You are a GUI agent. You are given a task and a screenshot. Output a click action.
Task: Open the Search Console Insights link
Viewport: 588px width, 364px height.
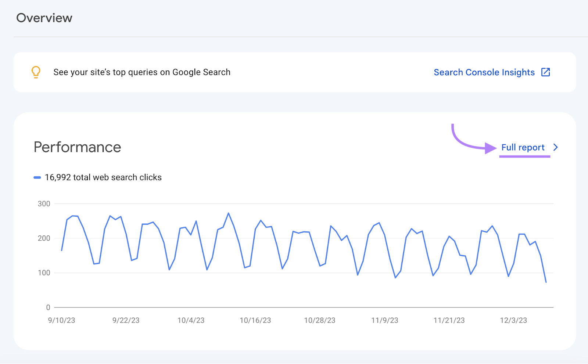click(x=484, y=72)
